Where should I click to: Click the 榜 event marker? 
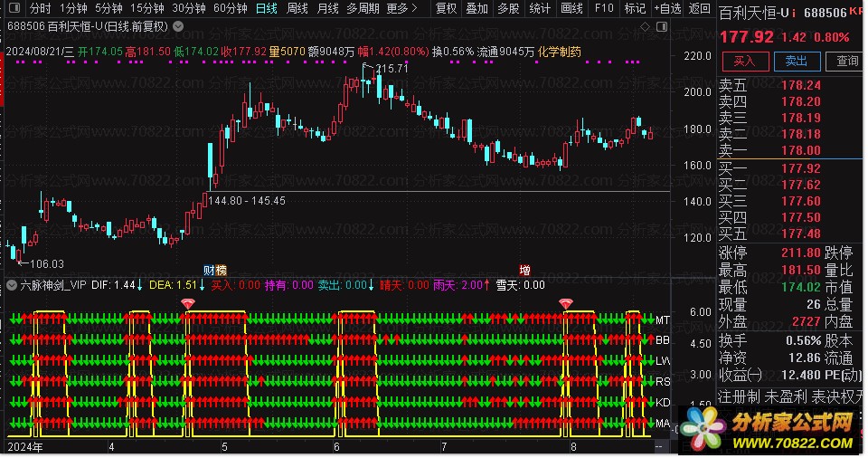tap(221, 271)
